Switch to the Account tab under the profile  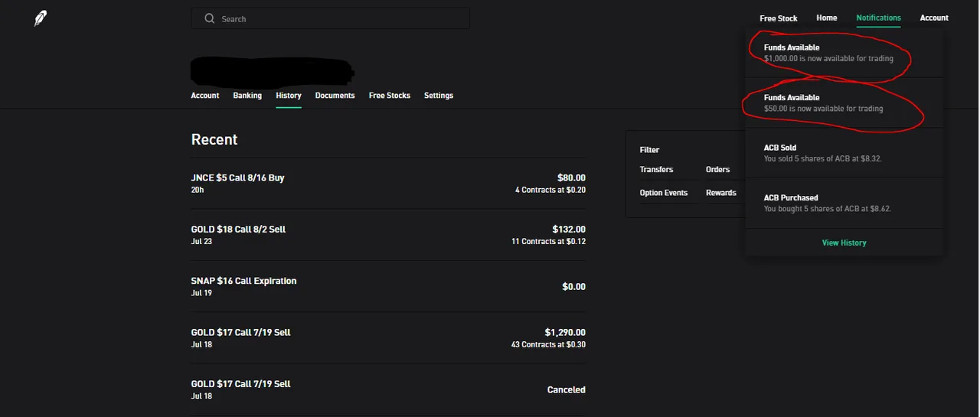pyautogui.click(x=205, y=96)
